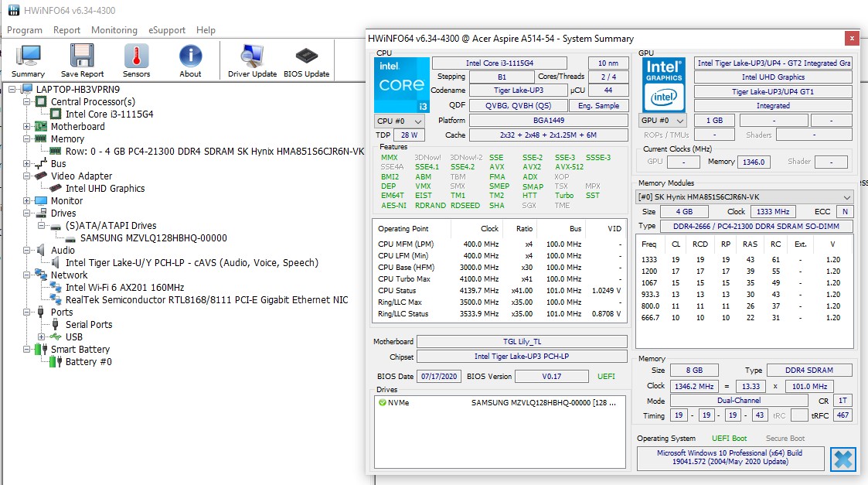Select Battery #0 in the tree
868x485 pixels.
pos(88,361)
